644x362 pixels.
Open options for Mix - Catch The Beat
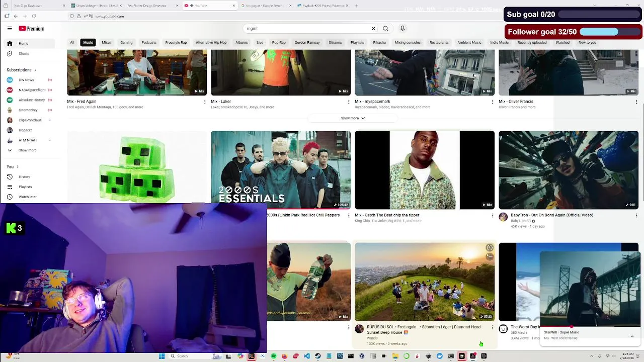pos(493,216)
